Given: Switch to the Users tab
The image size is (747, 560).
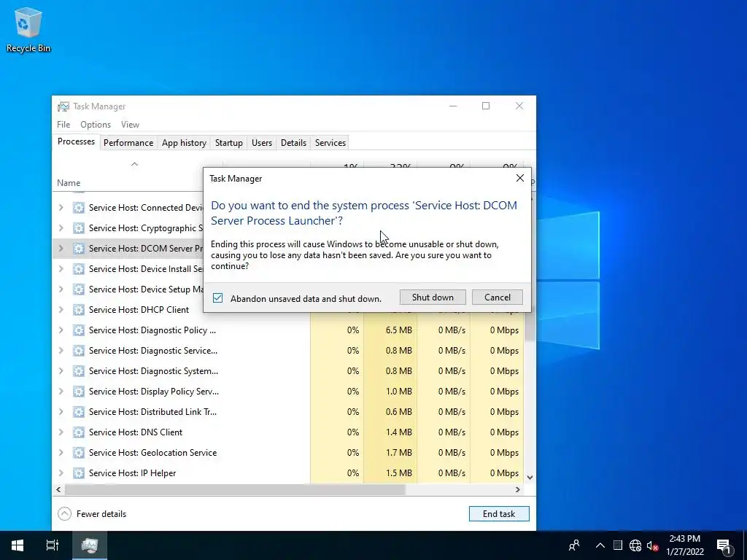Looking at the screenshot, I should [262, 143].
